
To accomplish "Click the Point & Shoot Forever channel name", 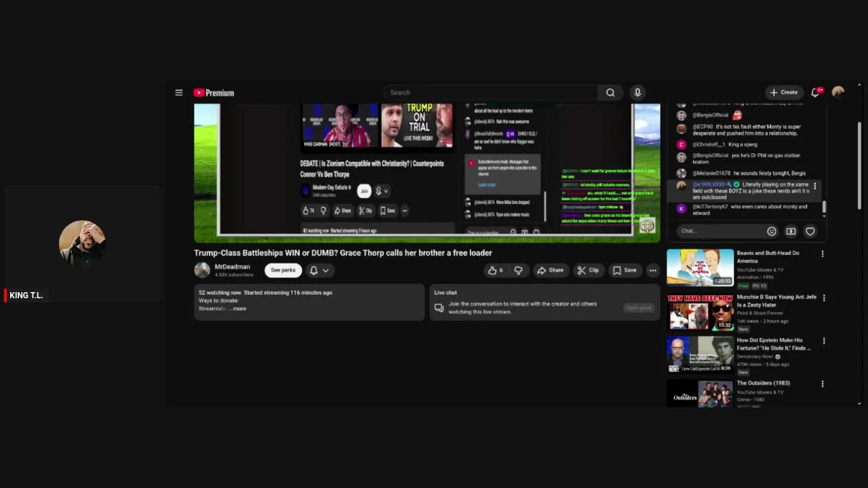I will click(760, 313).
